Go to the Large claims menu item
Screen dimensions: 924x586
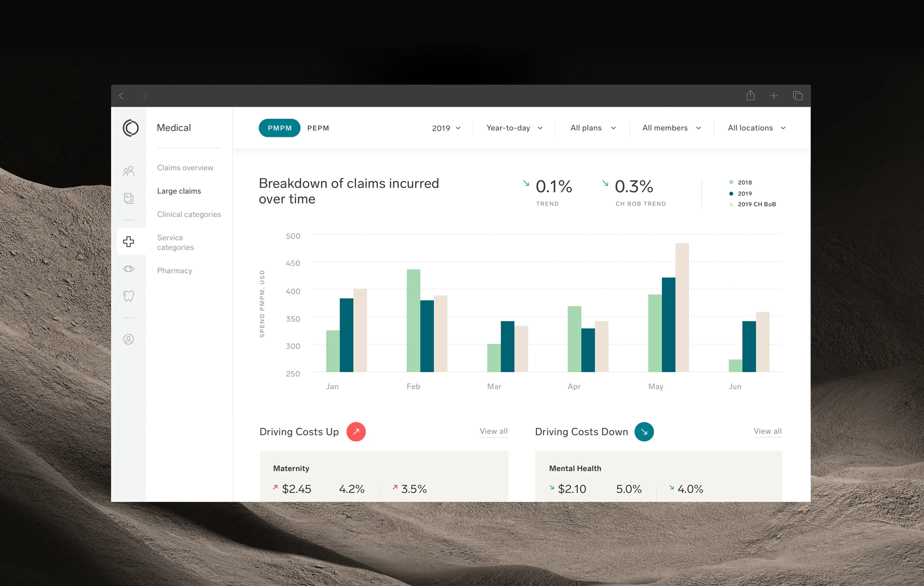(x=179, y=191)
